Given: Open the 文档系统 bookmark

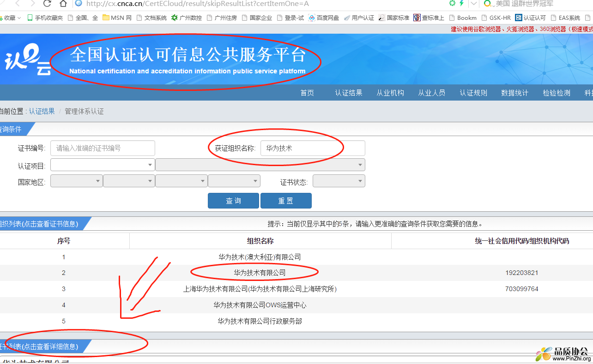Looking at the screenshot, I should tap(151, 18).
